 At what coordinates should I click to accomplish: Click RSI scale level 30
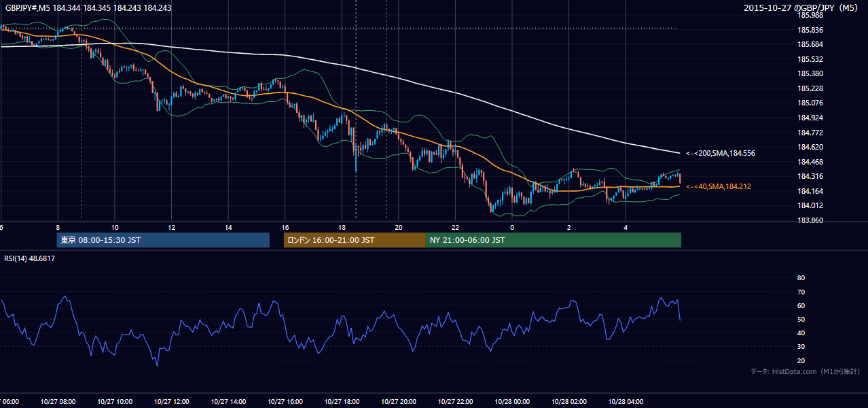[x=801, y=346]
